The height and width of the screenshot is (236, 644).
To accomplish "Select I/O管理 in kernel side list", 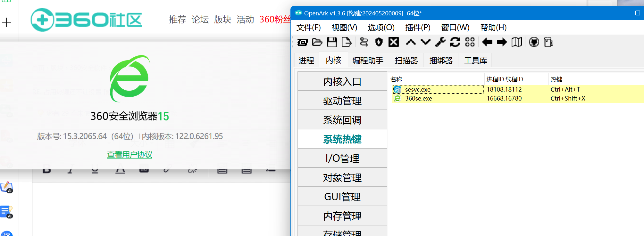I will pyautogui.click(x=342, y=158).
